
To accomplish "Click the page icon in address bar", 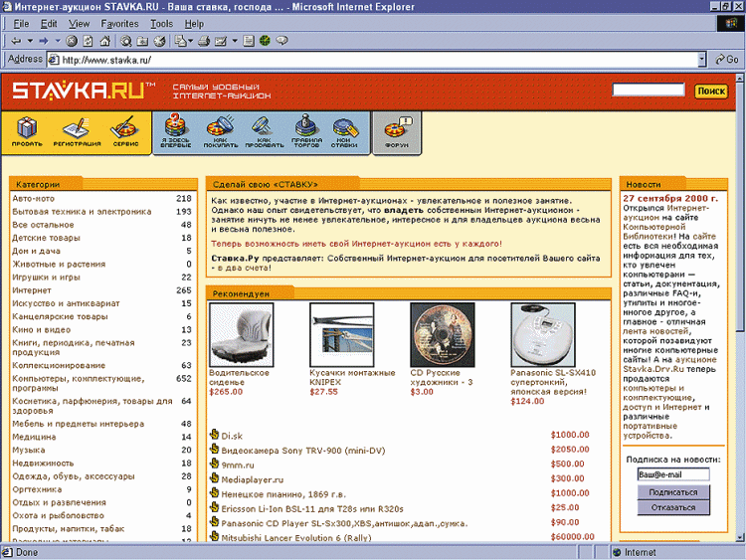I will [54, 60].
